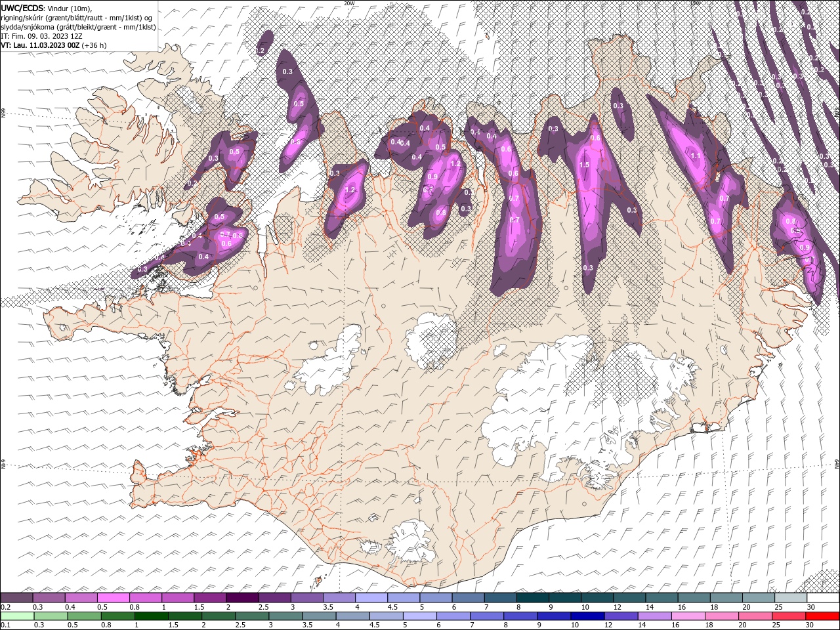
Task: Select the palest green rain swatch at 0.1
Action: pyautogui.click(x=17, y=616)
